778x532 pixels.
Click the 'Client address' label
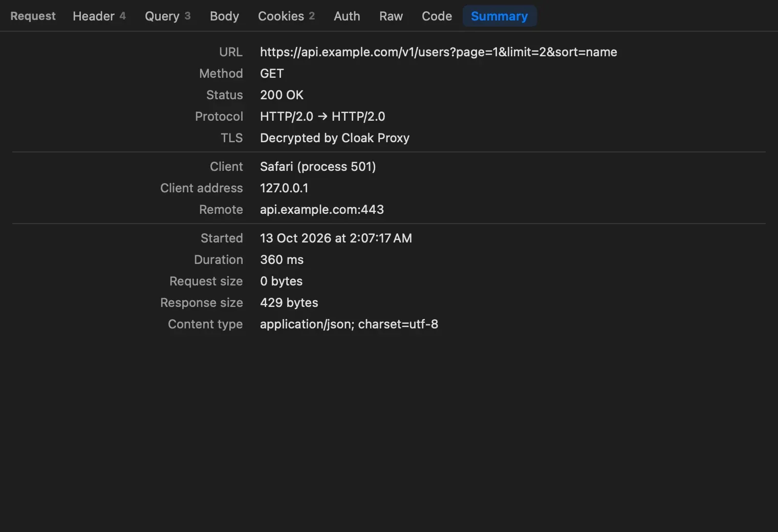(202, 188)
